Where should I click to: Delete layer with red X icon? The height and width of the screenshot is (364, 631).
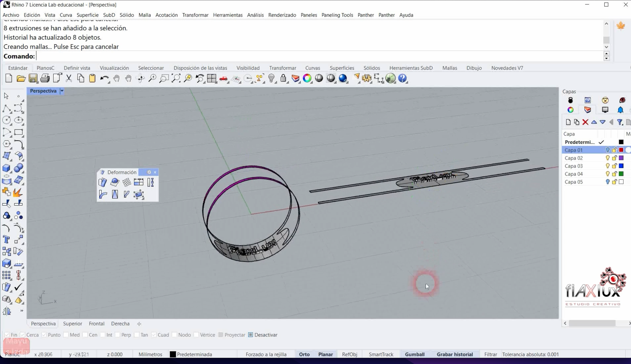click(585, 122)
